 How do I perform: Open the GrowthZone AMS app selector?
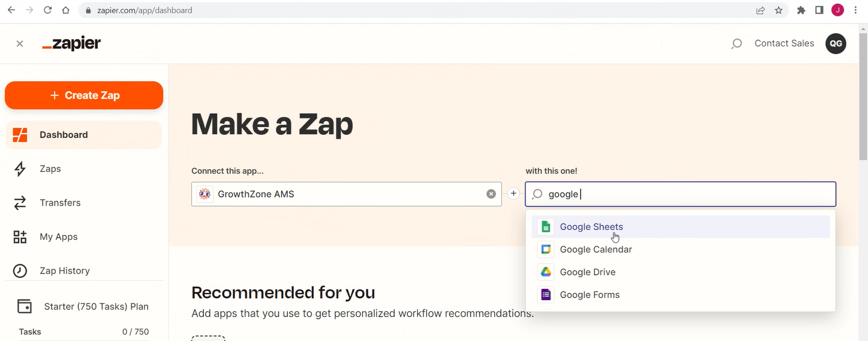pos(346,194)
